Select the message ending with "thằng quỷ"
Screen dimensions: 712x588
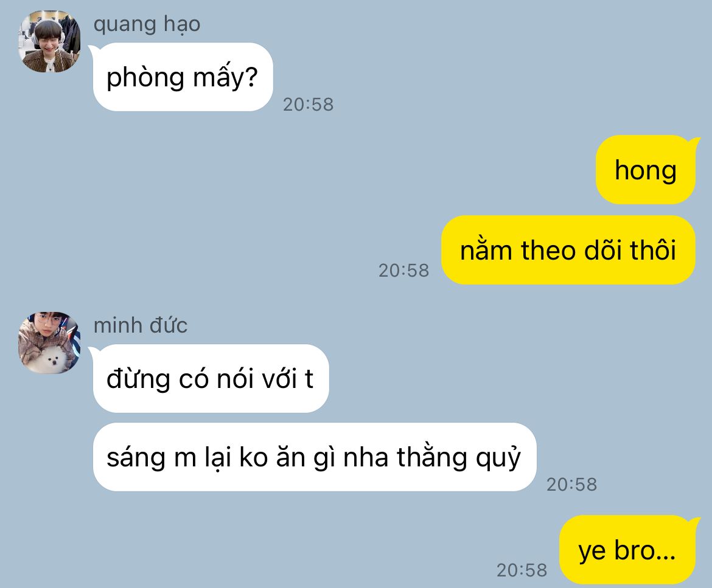315,457
